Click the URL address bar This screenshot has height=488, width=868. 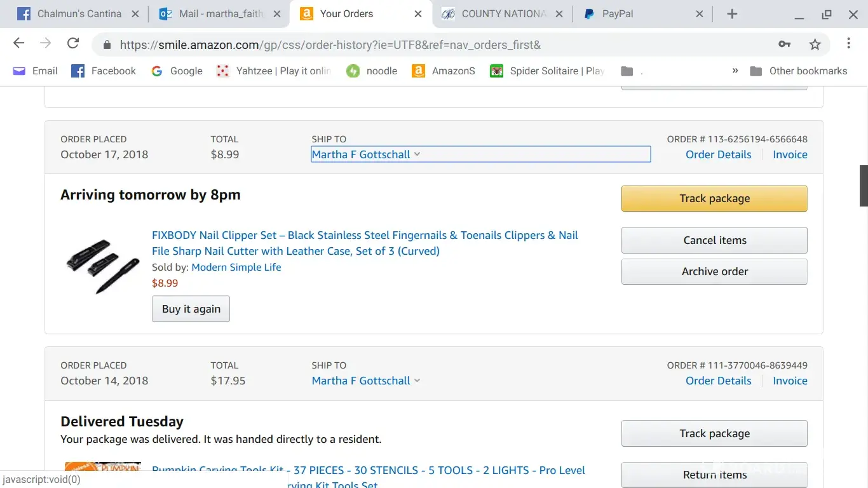click(432, 44)
